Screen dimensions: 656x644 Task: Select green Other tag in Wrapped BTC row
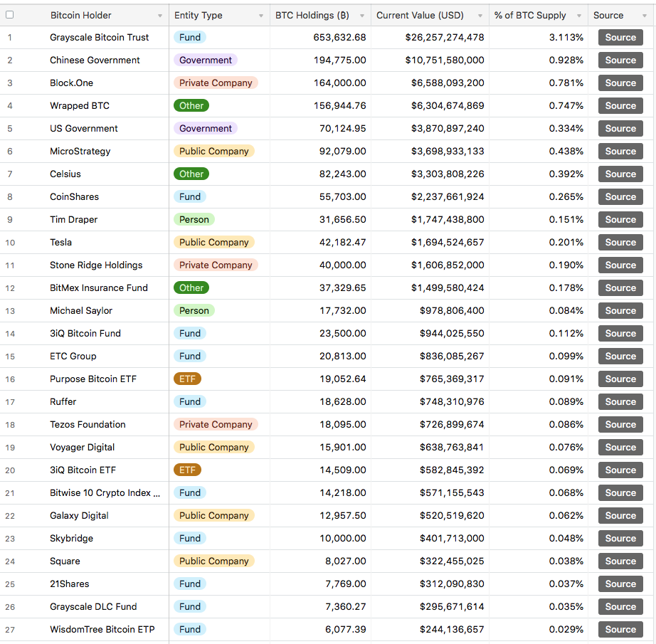pos(191,106)
